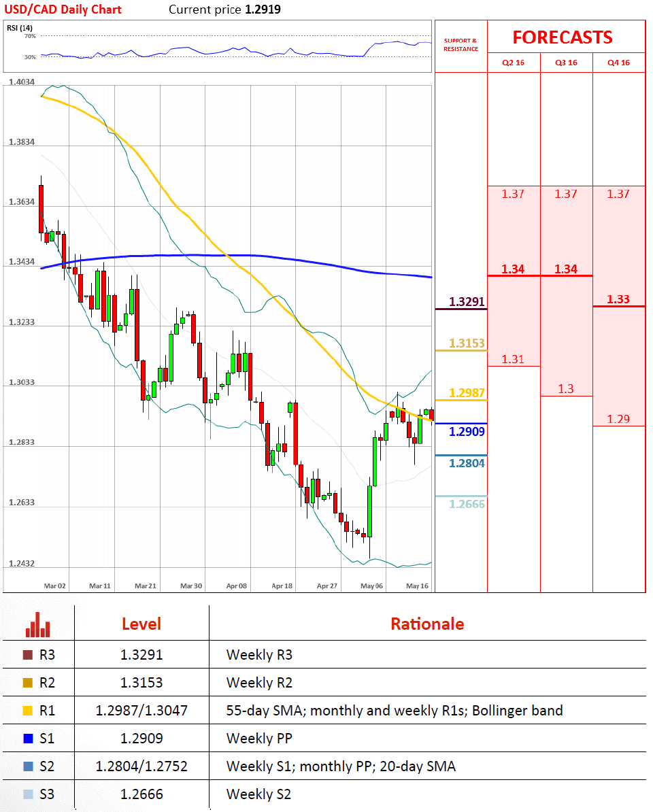Viewport: 653px width, 812px height.
Task: Click the 'Current price 1.2919' text
Action: click(x=224, y=10)
